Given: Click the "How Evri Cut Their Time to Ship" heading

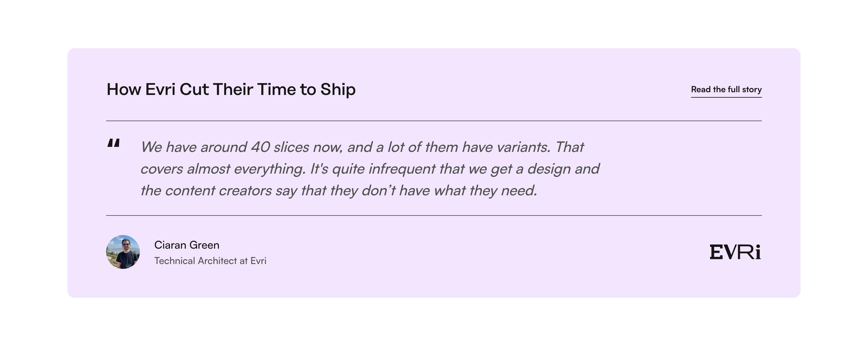Looking at the screenshot, I should (x=231, y=90).
